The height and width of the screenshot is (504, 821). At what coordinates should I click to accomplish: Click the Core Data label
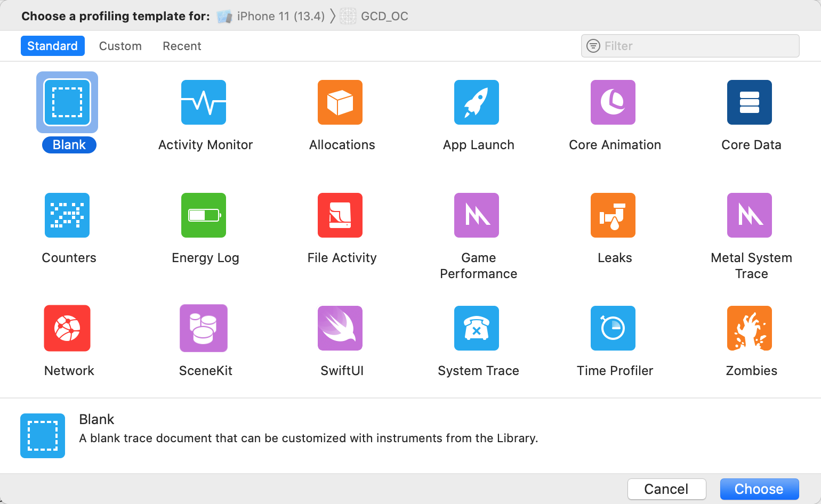click(x=752, y=145)
